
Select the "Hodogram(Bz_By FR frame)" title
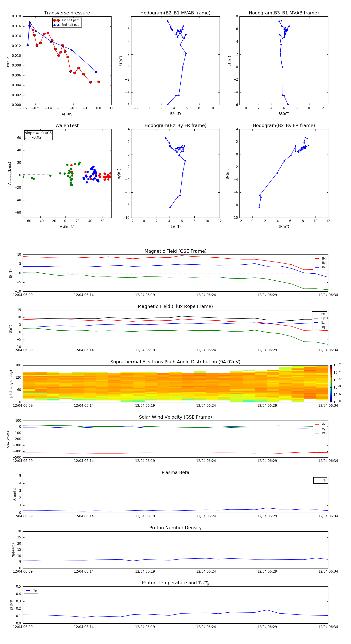pyautogui.click(x=175, y=125)
